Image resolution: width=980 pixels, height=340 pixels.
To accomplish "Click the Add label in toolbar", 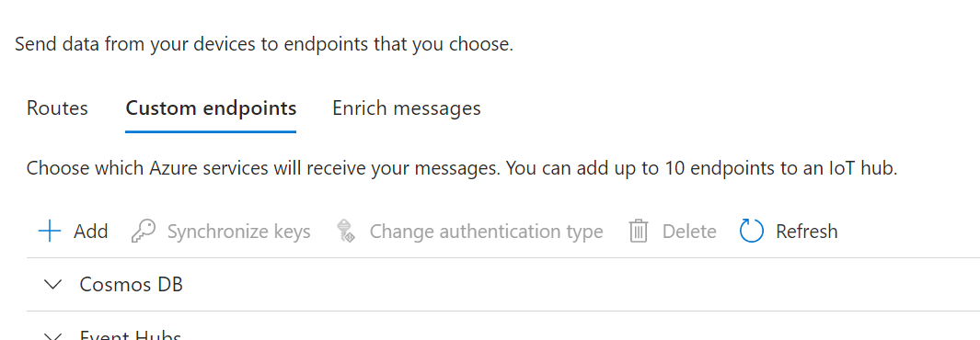I will pyautogui.click(x=90, y=232).
